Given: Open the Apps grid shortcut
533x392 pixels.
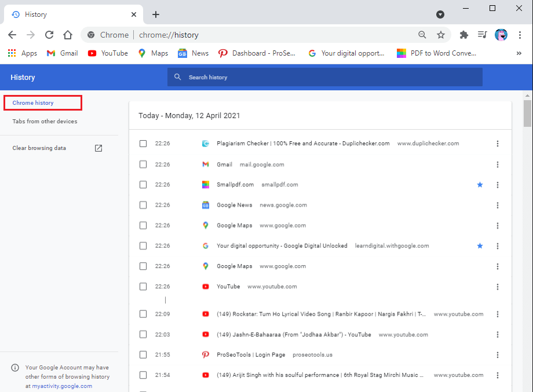Looking at the screenshot, I should tap(11, 53).
